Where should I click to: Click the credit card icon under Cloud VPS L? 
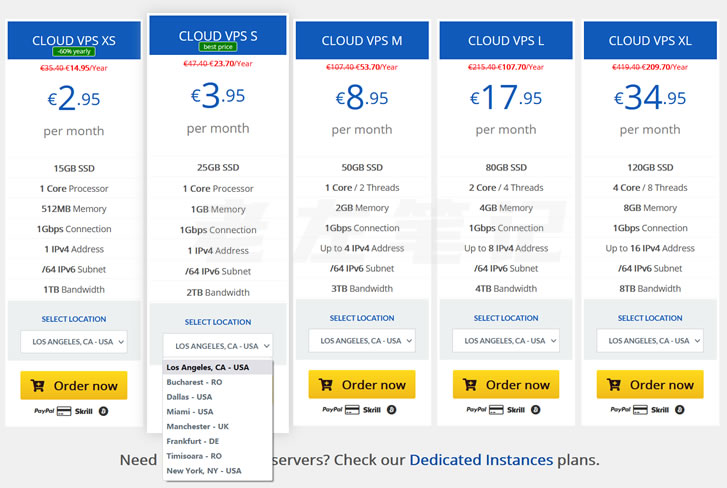click(496, 409)
